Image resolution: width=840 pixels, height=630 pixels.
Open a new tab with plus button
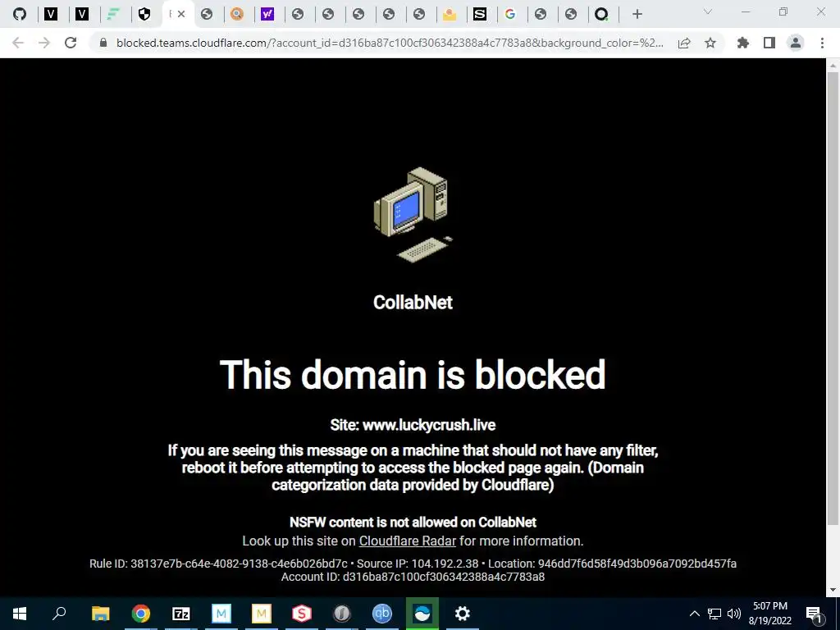pos(637,15)
